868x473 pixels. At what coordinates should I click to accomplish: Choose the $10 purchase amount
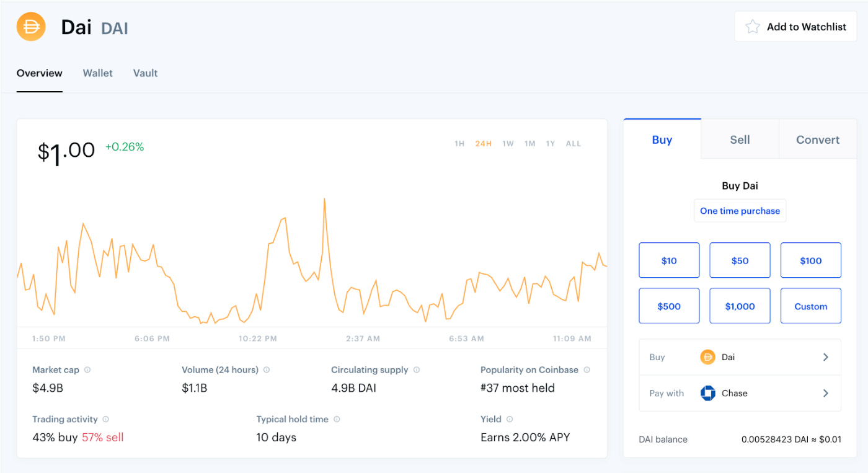[669, 260]
